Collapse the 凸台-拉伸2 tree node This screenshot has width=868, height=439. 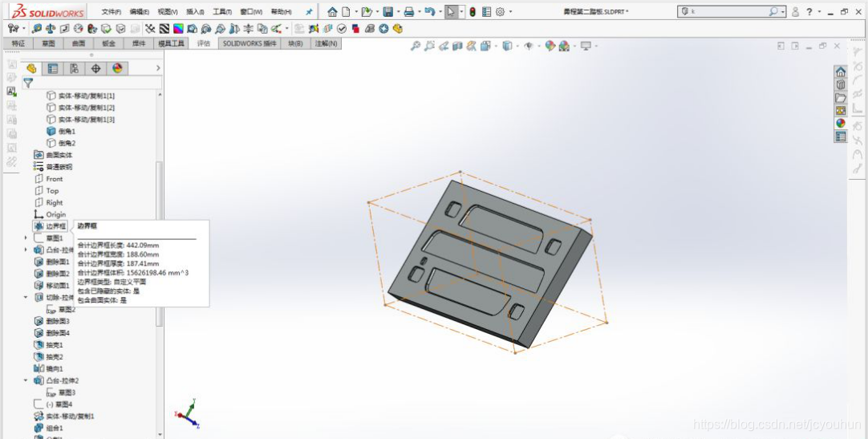pos(26,380)
